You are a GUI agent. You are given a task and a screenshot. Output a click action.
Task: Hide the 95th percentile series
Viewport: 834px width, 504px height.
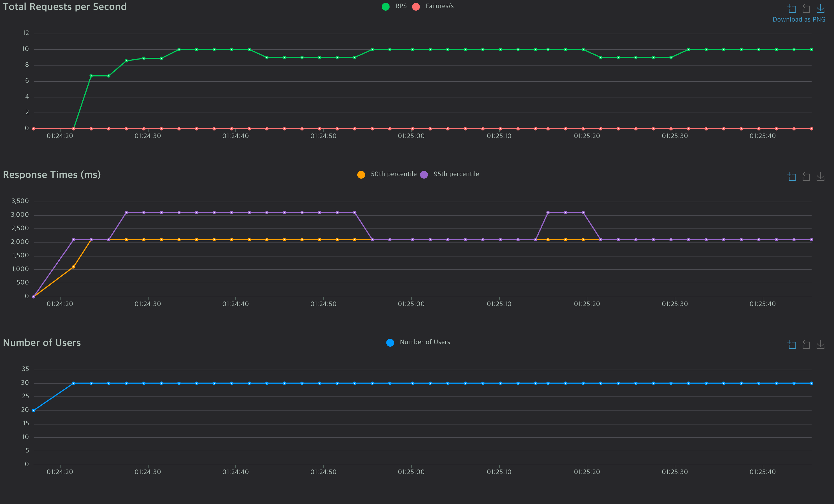coord(456,174)
